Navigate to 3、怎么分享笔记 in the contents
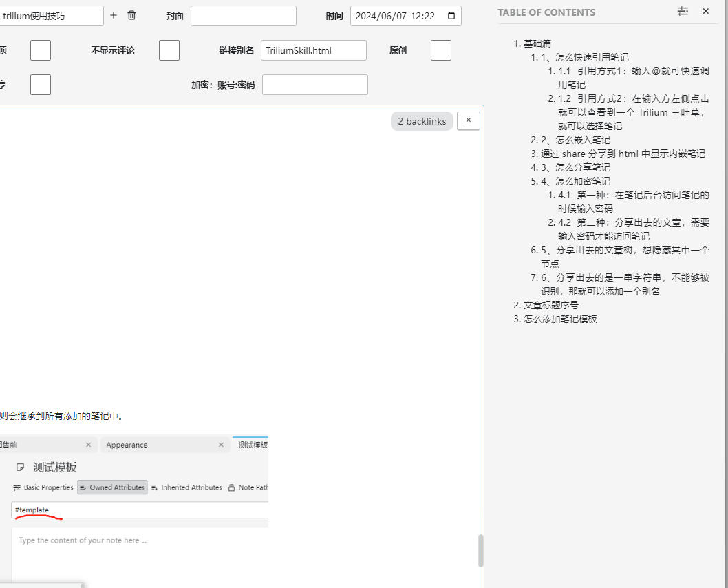728x588 pixels. point(575,167)
